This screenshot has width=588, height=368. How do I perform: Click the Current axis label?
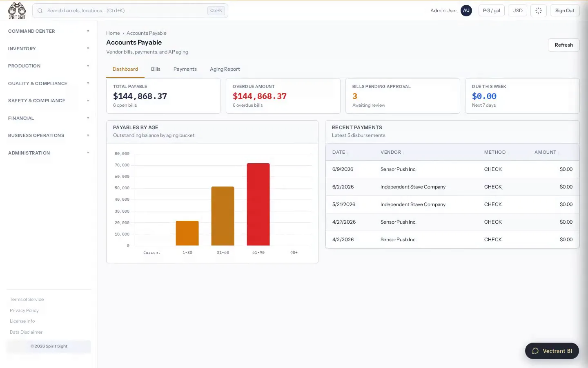tap(152, 253)
